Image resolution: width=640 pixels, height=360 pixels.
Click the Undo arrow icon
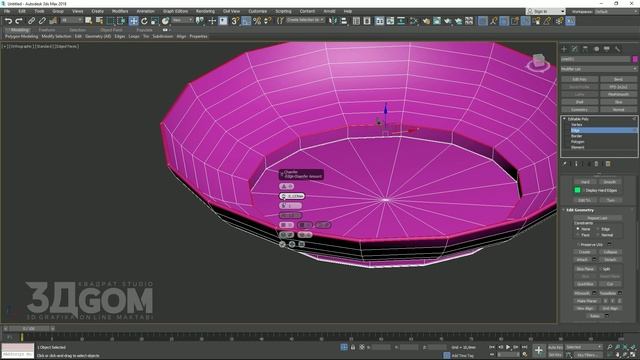click(x=8, y=21)
